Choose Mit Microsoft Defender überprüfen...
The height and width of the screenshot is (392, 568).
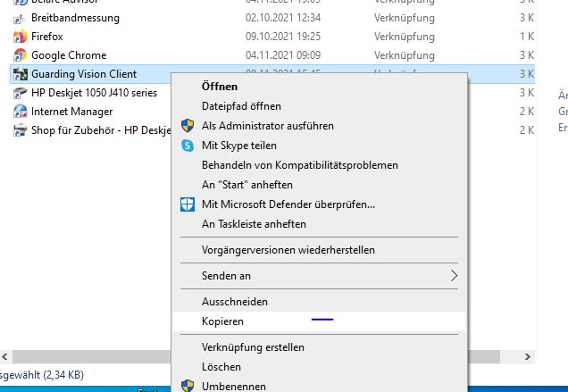(x=319, y=204)
